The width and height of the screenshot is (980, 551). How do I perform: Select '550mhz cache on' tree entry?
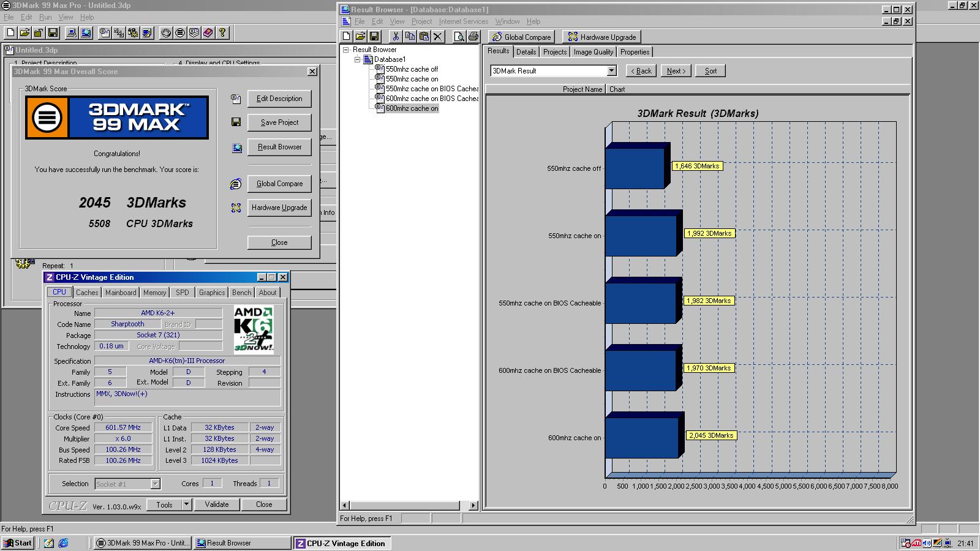(412, 79)
